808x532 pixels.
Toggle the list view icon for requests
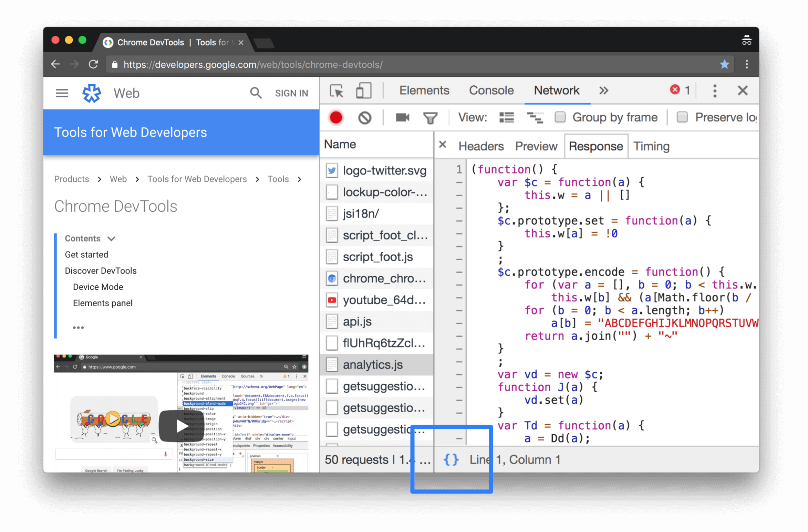(506, 117)
